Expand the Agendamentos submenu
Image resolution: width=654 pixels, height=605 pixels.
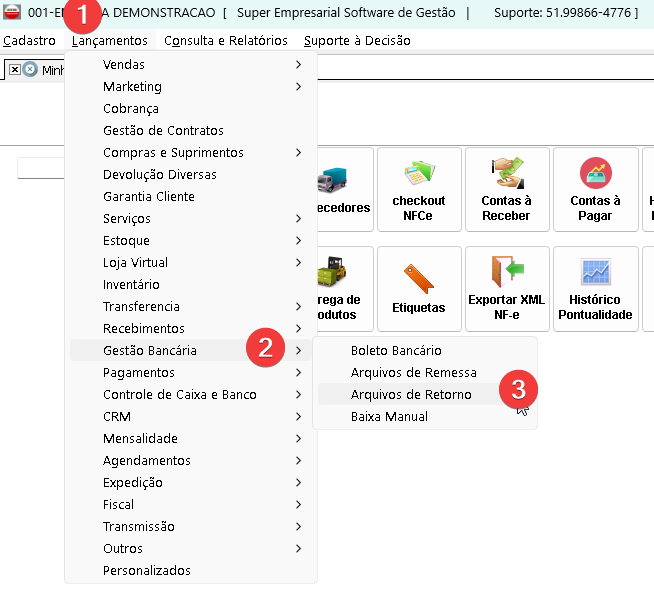pos(191,460)
